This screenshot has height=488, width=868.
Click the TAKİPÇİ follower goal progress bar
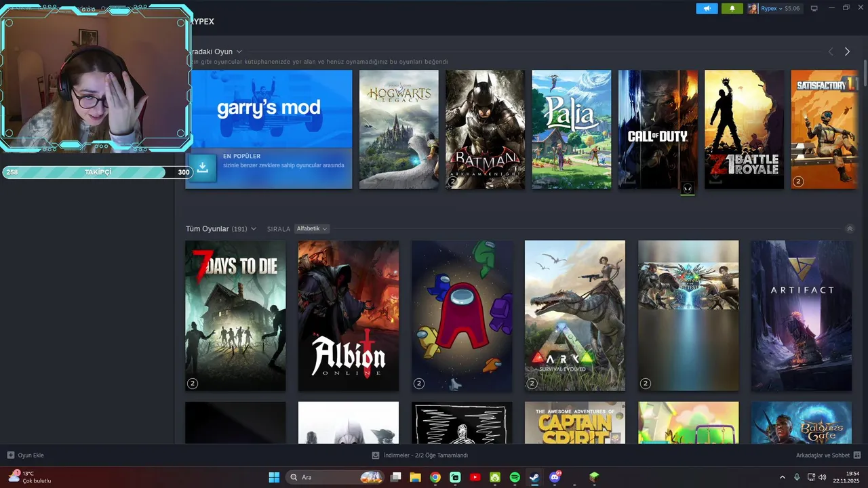pyautogui.click(x=98, y=172)
